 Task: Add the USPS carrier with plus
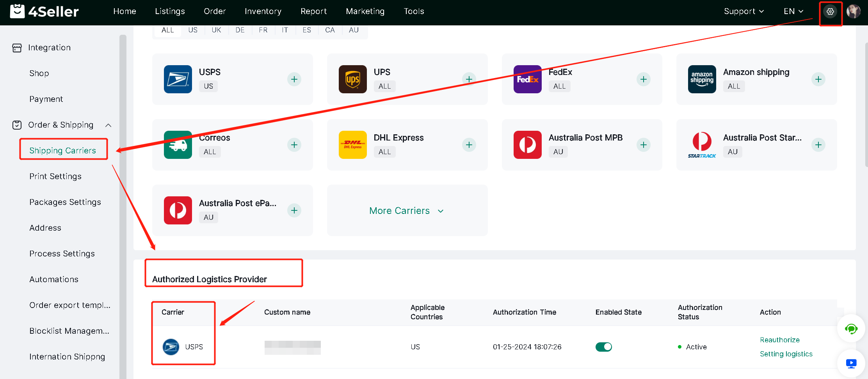(x=294, y=79)
